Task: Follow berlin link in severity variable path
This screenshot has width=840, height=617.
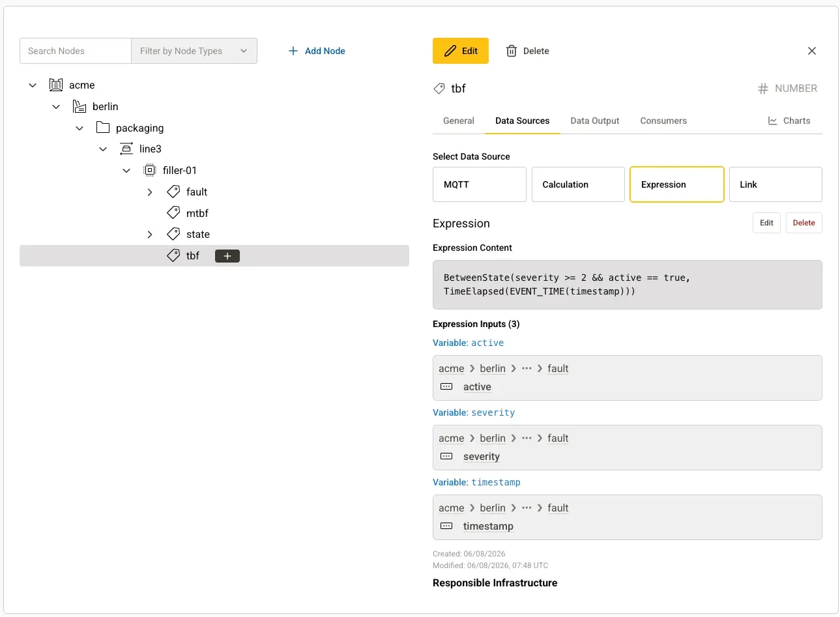Action: point(493,438)
